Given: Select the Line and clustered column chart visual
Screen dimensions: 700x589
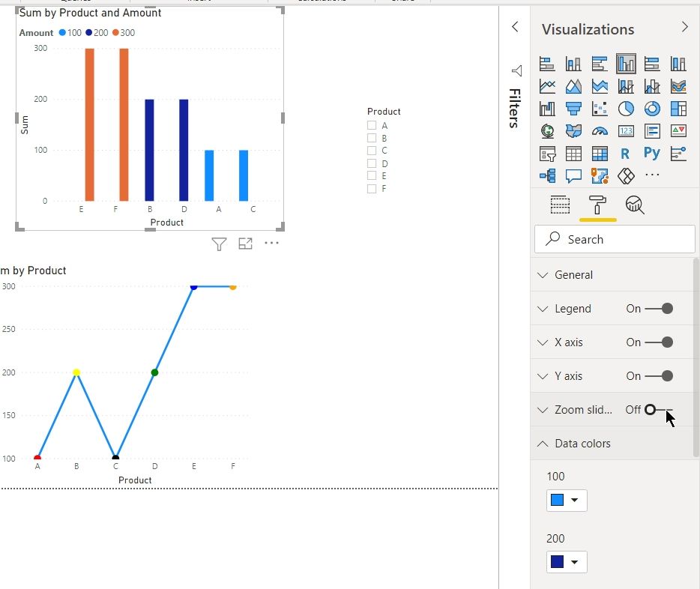Looking at the screenshot, I should coord(652,86).
